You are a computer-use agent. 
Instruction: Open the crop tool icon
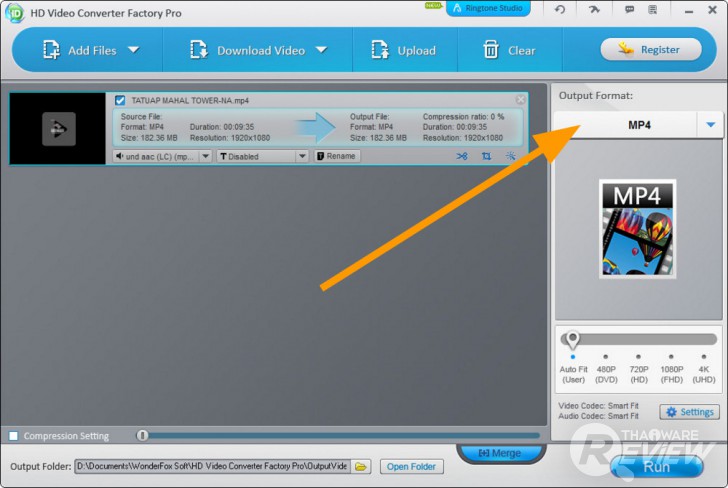(486, 156)
